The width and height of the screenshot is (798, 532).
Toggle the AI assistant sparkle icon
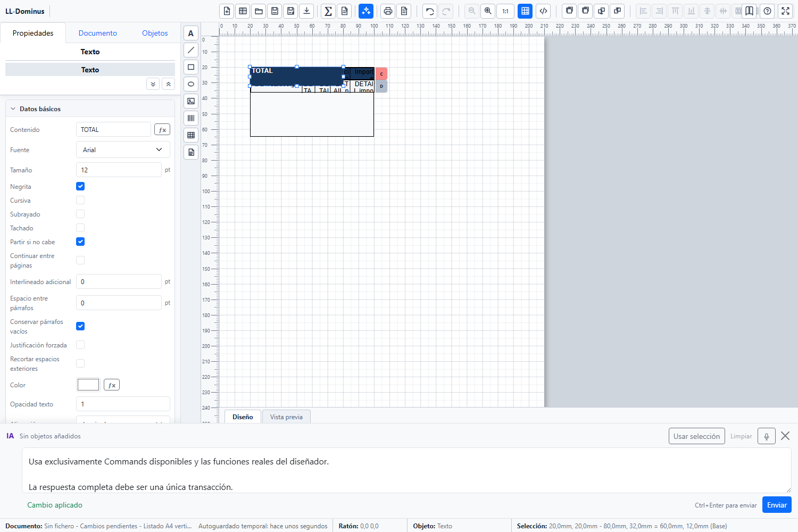366,11
